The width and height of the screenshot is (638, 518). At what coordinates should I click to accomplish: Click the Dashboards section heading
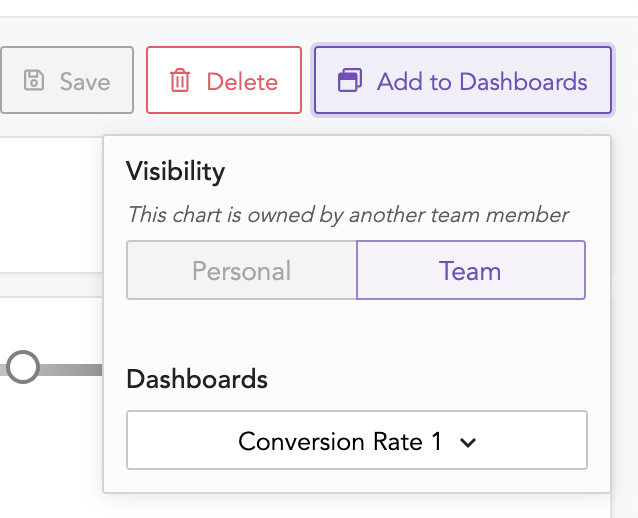[x=197, y=379]
